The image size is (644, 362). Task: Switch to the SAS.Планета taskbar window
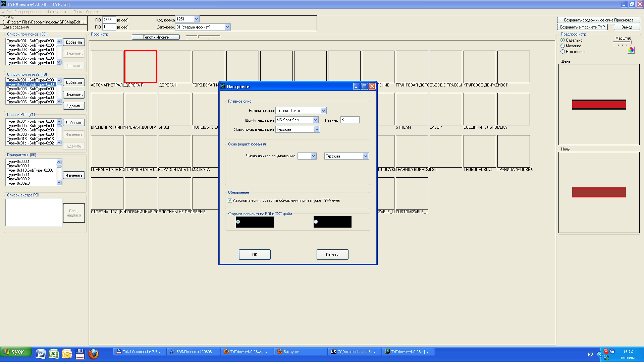pos(194,352)
